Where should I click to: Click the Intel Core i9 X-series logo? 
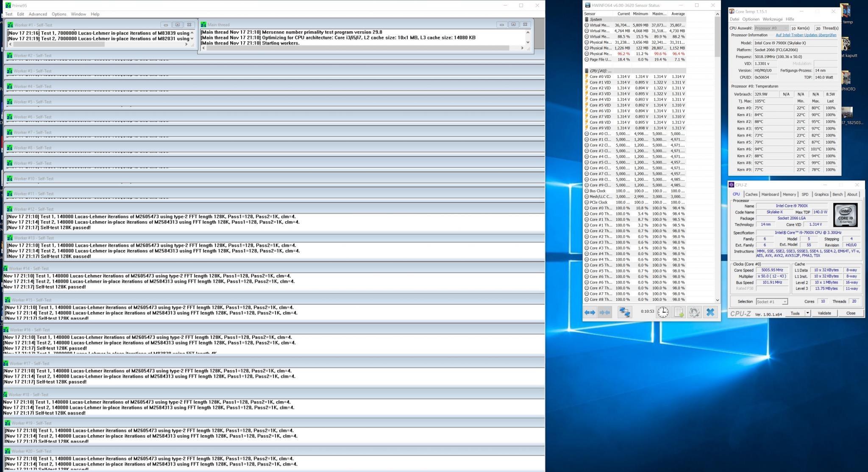(845, 215)
